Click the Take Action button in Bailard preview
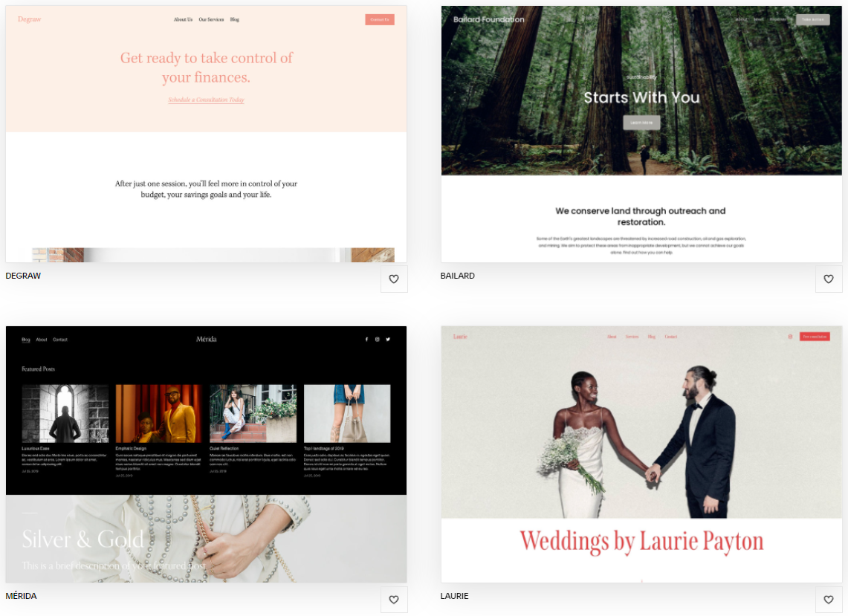 (x=813, y=19)
